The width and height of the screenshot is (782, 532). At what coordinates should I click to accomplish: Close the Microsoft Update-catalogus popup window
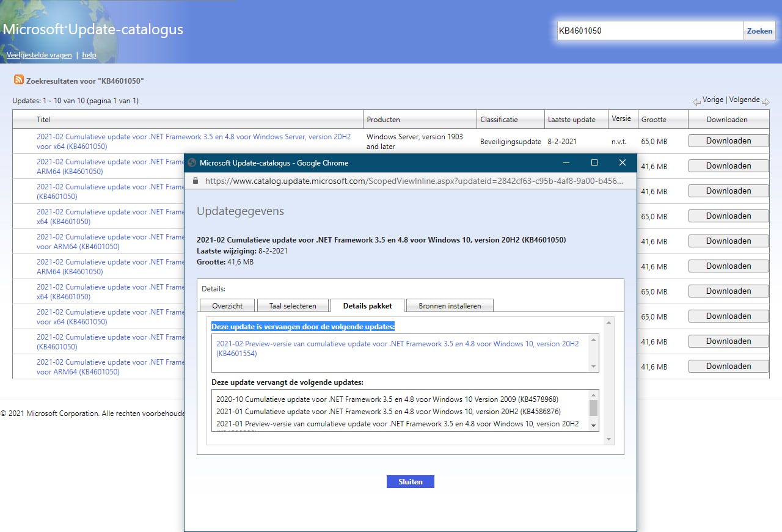click(x=623, y=162)
